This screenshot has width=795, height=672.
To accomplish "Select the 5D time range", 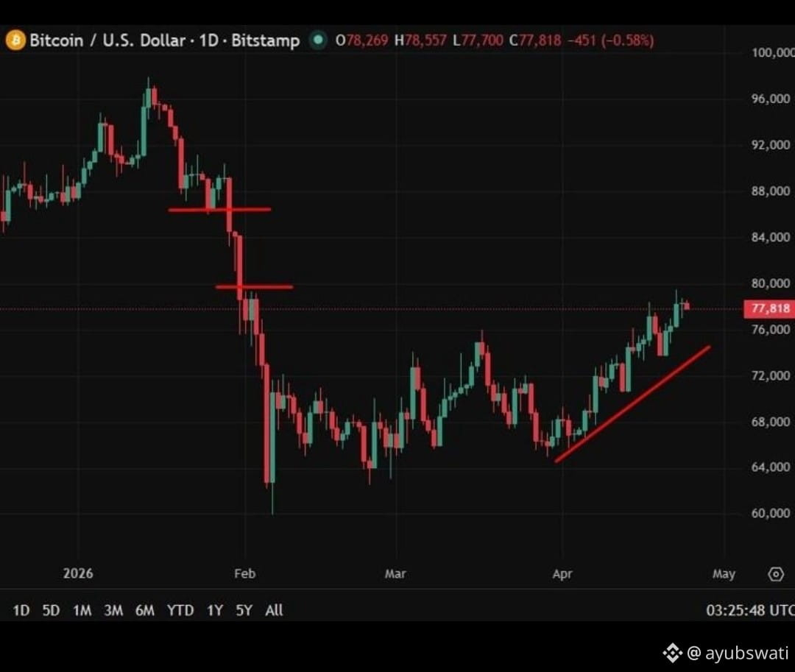I will point(51,610).
